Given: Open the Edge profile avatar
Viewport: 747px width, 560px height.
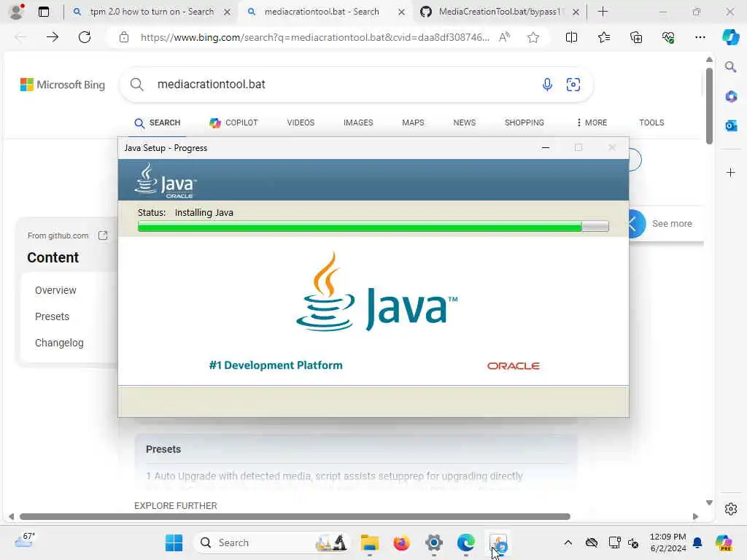Looking at the screenshot, I should pos(16,12).
